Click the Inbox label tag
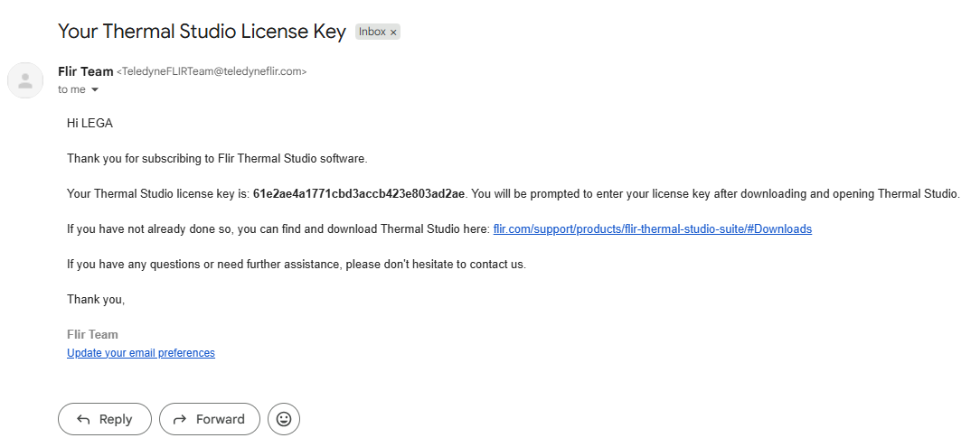 (x=372, y=33)
